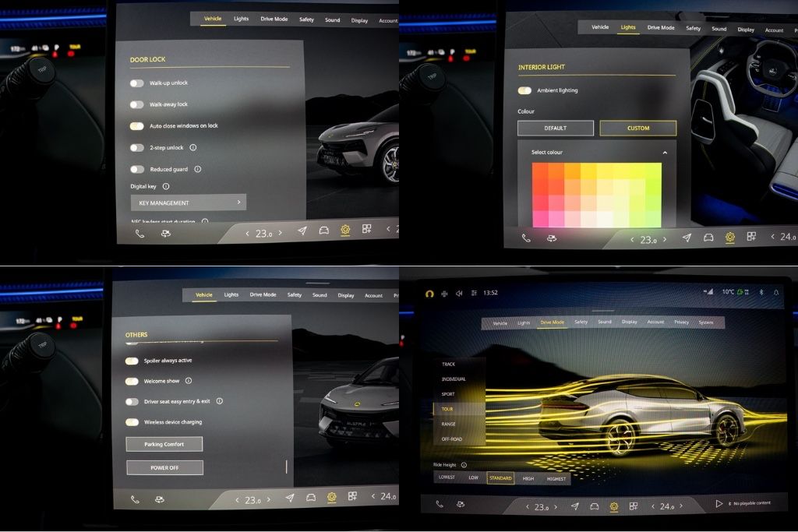Click info icon beside Driver seat easy entry
Image resolution: width=798 pixels, height=532 pixels.
(x=220, y=401)
